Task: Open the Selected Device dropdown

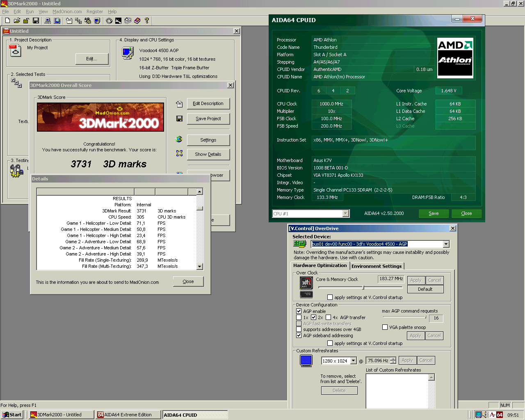Action: (x=446, y=244)
